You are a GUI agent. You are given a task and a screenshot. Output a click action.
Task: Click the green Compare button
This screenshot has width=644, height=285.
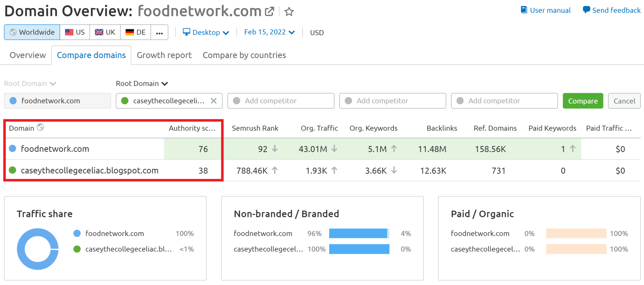point(583,101)
